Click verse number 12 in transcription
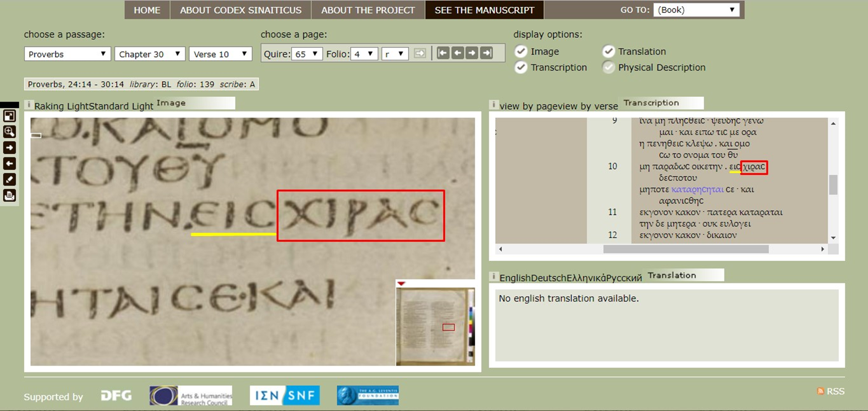 coord(612,235)
